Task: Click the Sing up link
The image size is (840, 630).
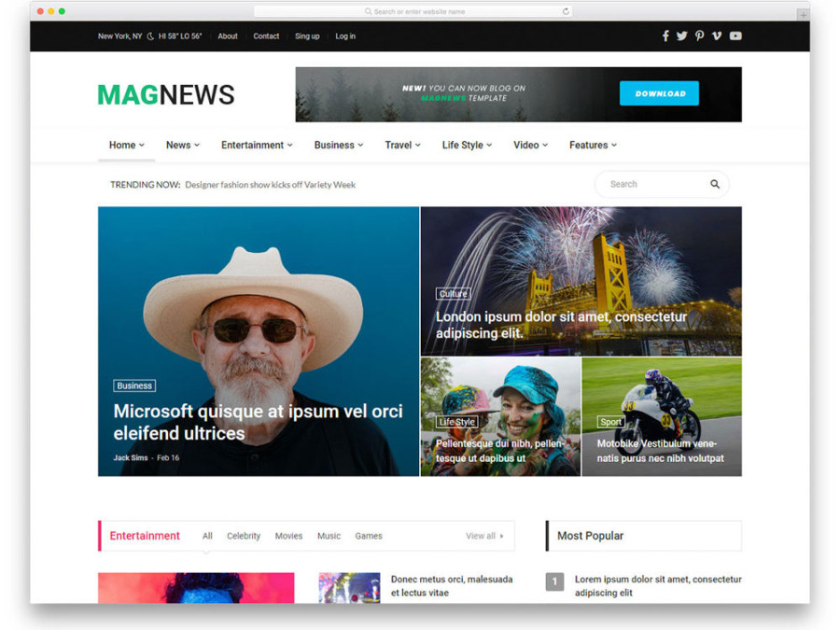Action: tap(307, 36)
